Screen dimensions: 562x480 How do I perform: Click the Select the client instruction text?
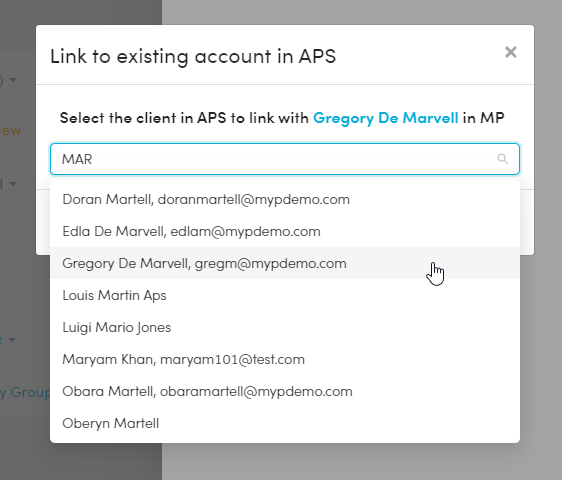282,118
